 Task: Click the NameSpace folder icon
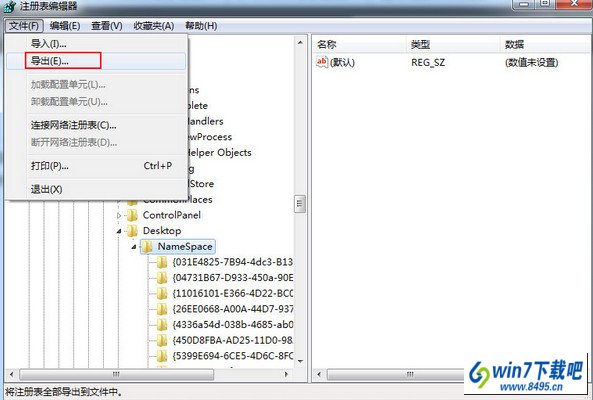point(147,247)
